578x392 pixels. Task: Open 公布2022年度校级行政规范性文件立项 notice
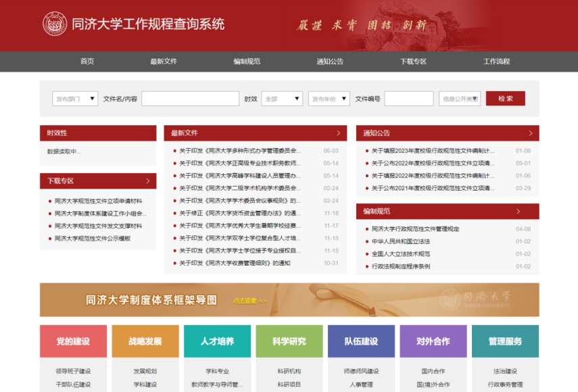[x=433, y=164]
